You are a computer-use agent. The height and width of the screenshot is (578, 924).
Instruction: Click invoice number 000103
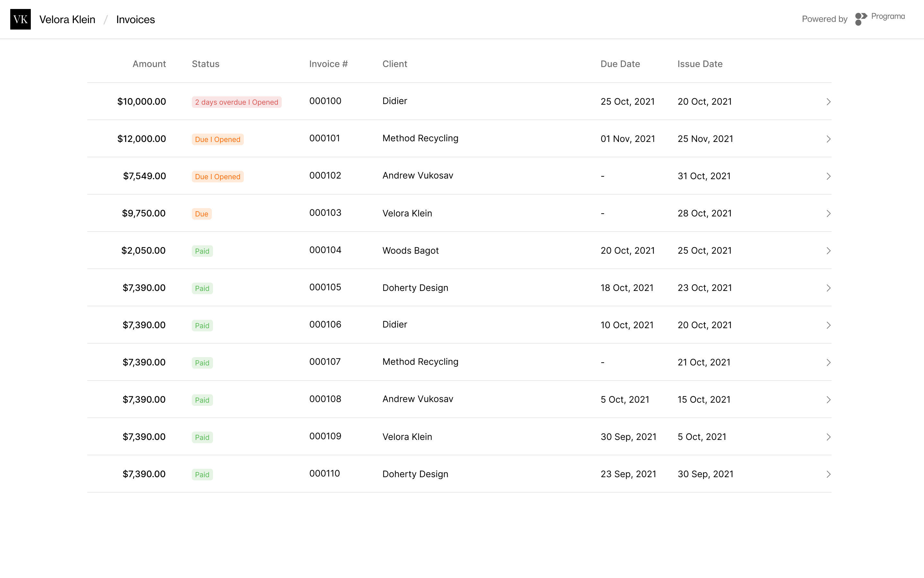[x=325, y=213]
